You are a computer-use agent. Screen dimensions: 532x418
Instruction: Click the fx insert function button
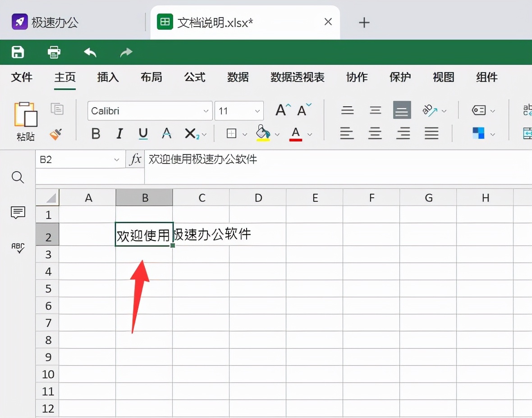[x=135, y=159]
